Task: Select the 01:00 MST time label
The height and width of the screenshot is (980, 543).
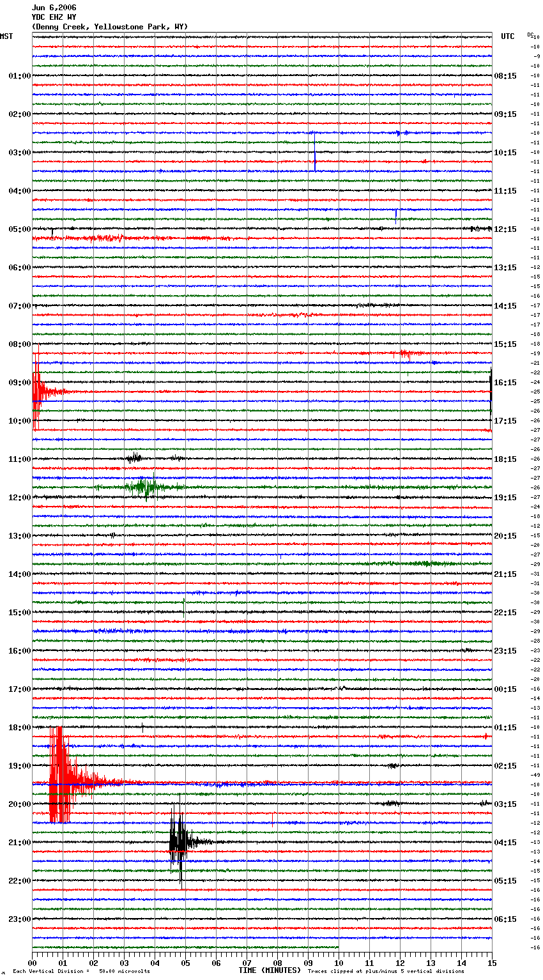Action: [20, 76]
